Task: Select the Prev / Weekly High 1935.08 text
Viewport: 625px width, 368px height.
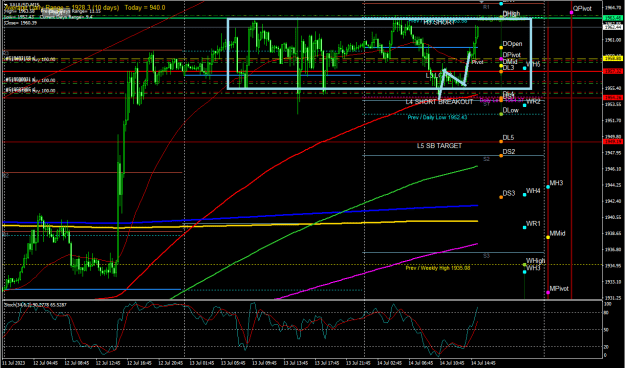Action: coord(438,268)
